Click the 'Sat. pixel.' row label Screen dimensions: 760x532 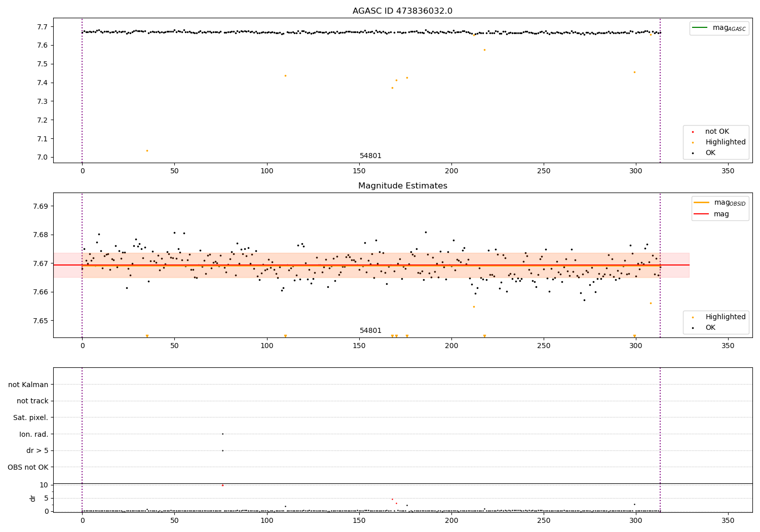(31, 418)
